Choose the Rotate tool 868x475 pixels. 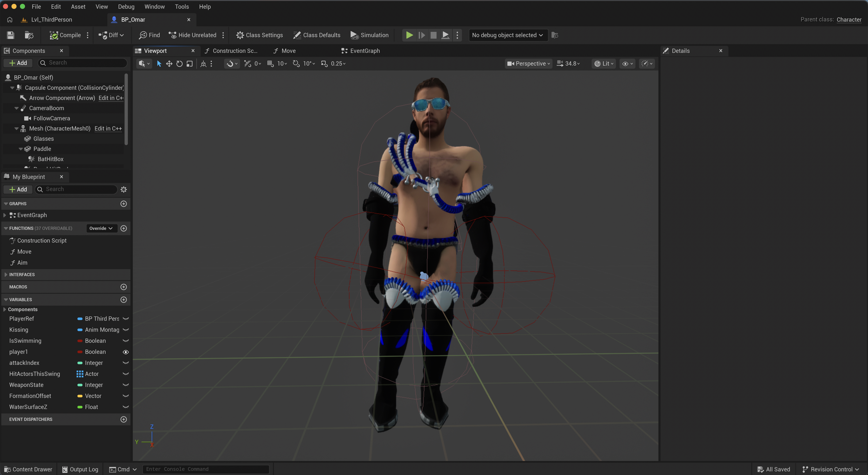click(179, 64)
